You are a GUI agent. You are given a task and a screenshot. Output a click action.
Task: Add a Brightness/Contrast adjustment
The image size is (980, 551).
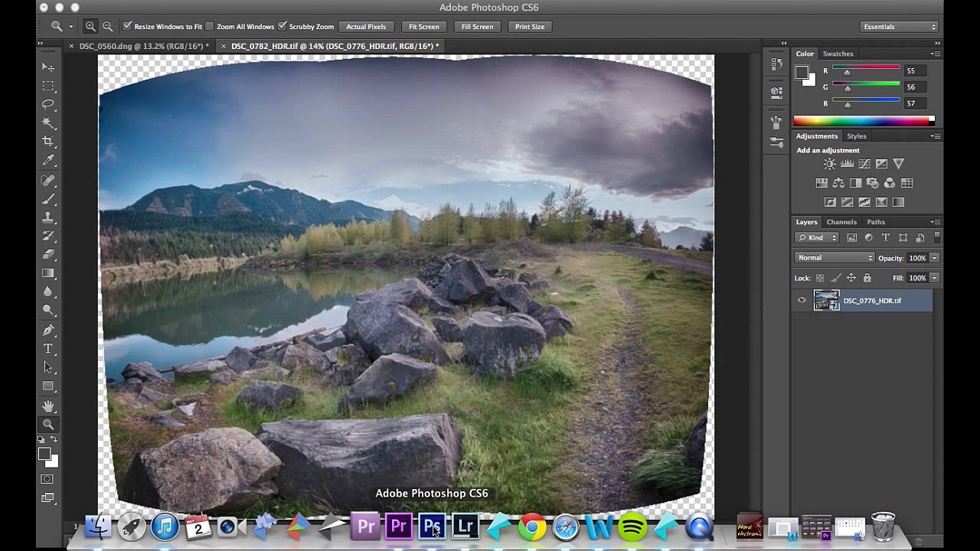click(x=830, y=164)
